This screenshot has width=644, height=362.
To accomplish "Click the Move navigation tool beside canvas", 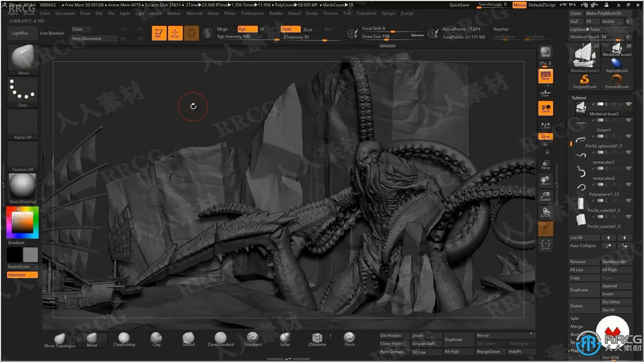I will pyautogui.click(x=545, y=181).
